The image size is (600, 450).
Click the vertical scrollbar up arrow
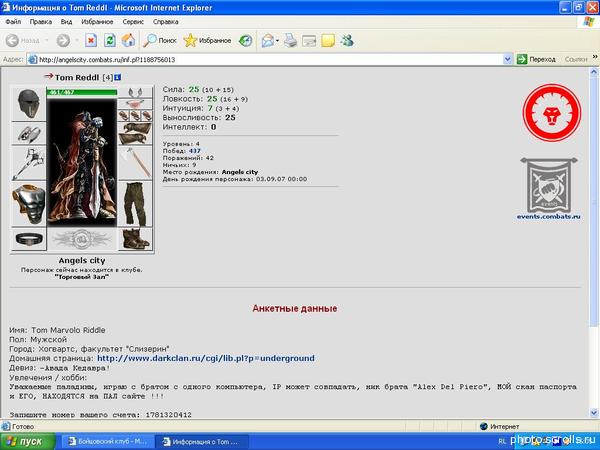(x=594, y=72)
